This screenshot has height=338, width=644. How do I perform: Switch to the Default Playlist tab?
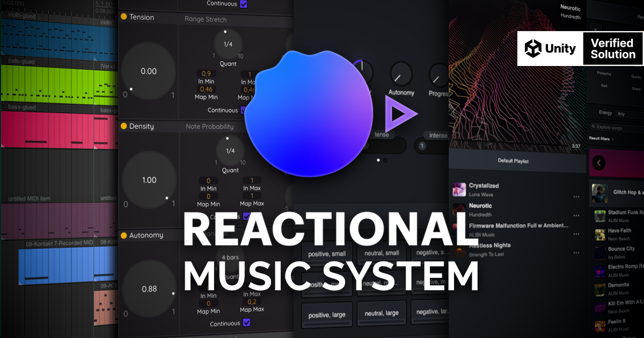click(513, 160)
